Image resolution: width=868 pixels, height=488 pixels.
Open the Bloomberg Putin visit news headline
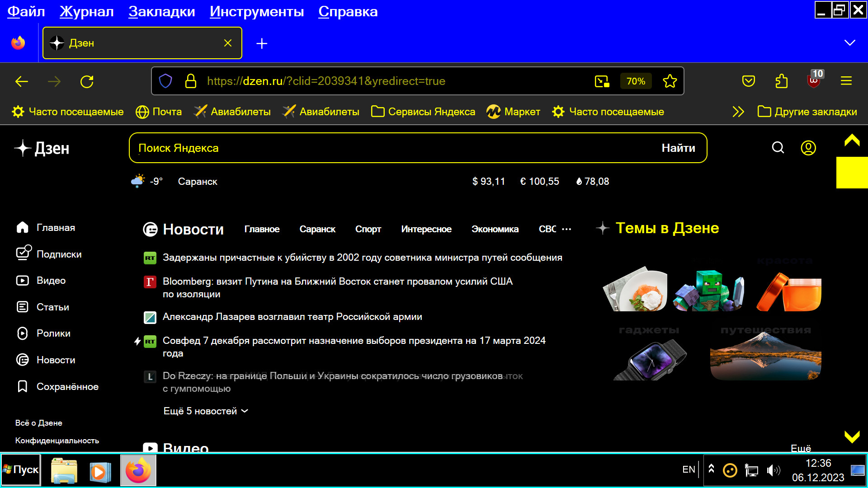tap(338, 288)
